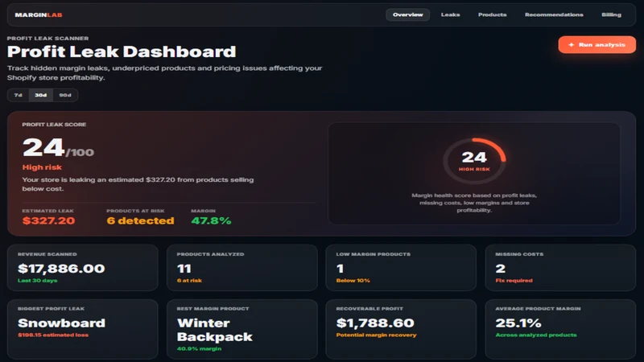The height and width of the screenshot is (362, 644).
Task: Click the 40.9% margin caption
Action: (x=199, y=349)
